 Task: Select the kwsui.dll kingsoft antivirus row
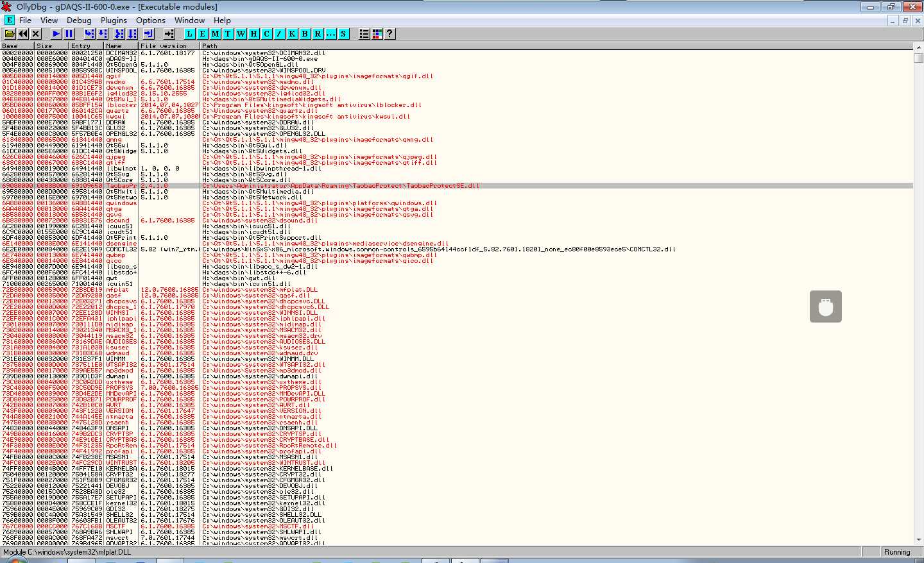pos(456,117)
